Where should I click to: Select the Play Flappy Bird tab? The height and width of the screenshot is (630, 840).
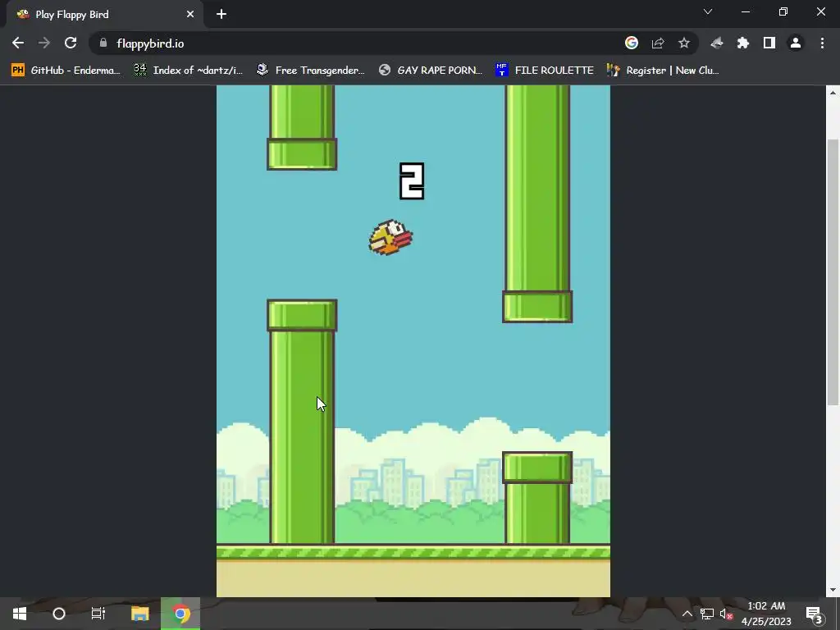[105, 15]
